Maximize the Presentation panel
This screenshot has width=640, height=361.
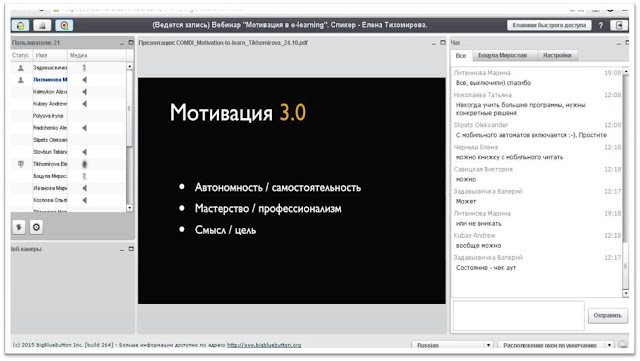[443, 42]
